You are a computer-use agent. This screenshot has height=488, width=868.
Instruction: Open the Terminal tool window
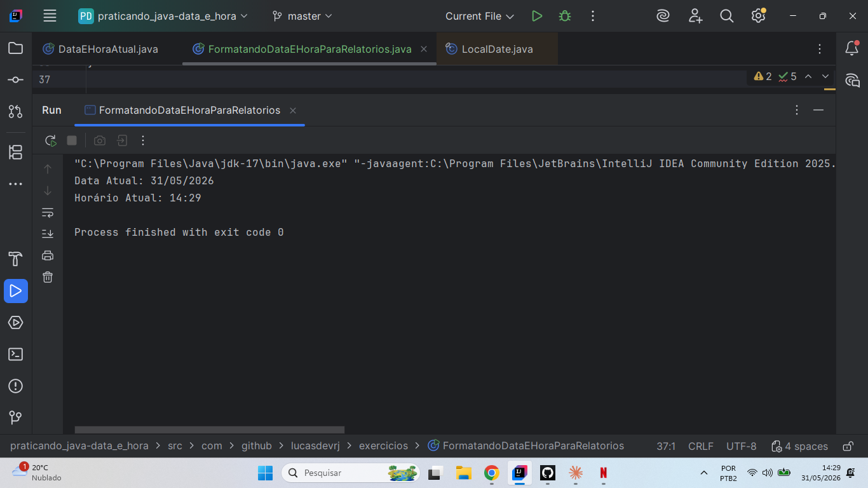[x=16, y=355]
